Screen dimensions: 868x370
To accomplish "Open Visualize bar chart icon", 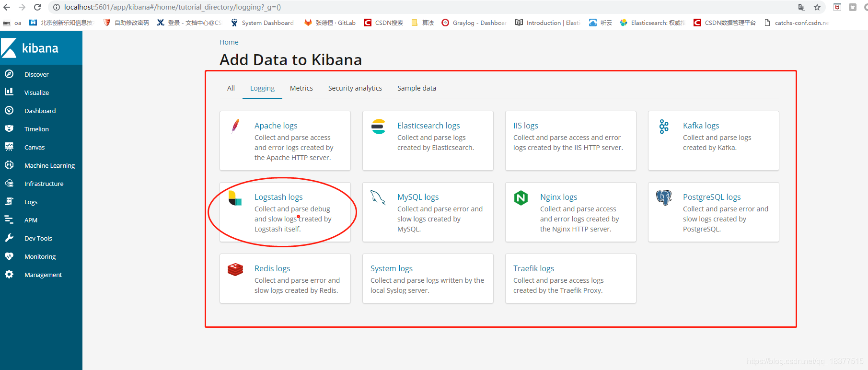I will (9, 92).
